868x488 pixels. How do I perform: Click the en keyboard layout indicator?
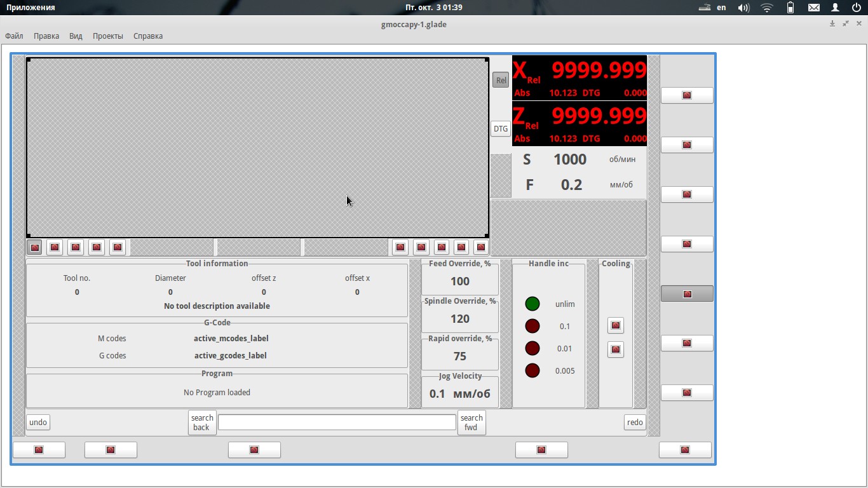pos(721,8)
